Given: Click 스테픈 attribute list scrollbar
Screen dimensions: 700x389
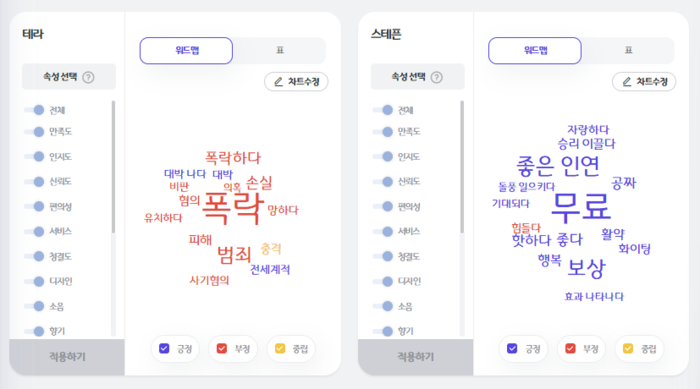Looking at the screenshot, I should [462, 167].
